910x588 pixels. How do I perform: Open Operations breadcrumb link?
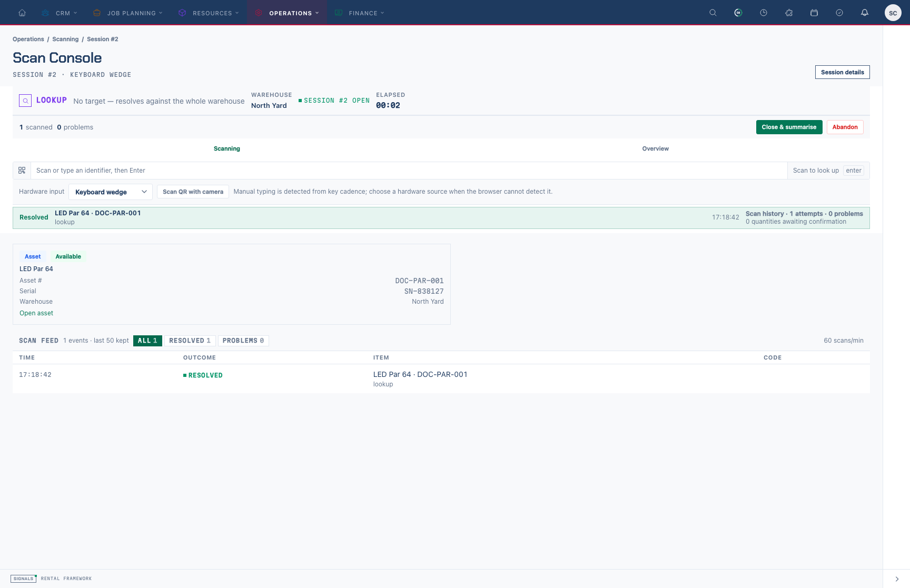point(28,39)
